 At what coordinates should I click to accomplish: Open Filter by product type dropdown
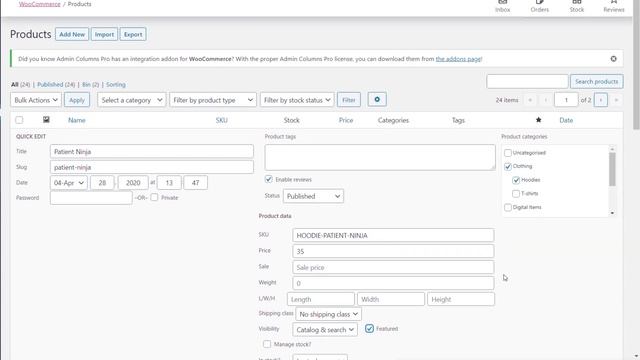[213, 100]
